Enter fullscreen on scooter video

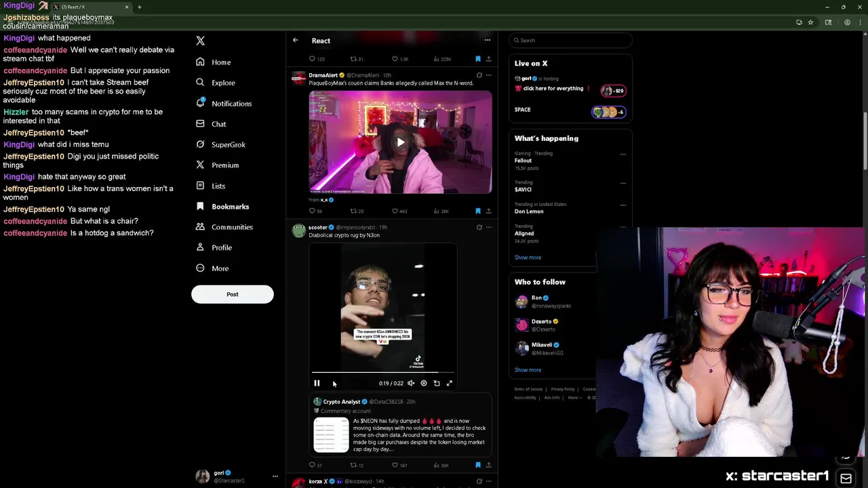click(449, 383)
